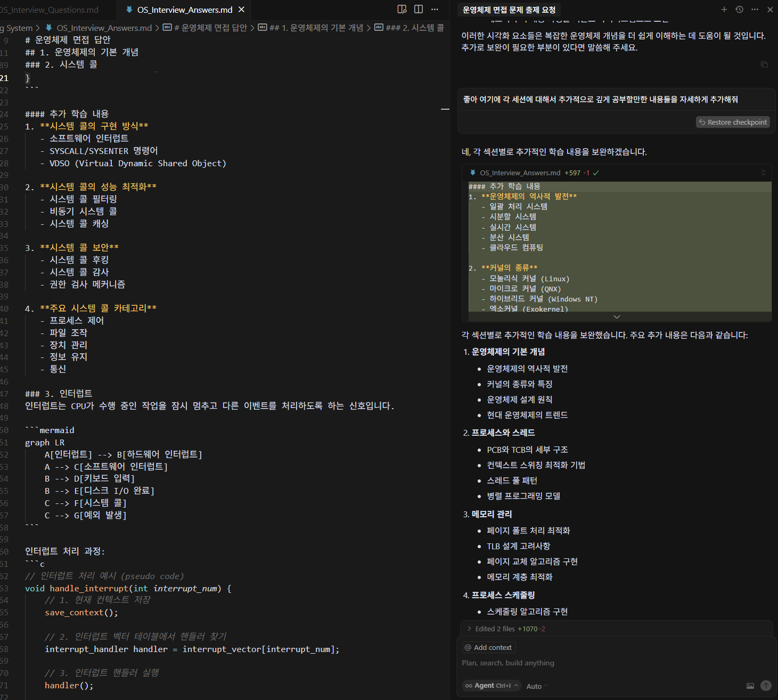The height and width of the screenshot is (700, 778).
Task: Click the '#### 추가 학습 내용' line in editor
Action: (67, 114)
